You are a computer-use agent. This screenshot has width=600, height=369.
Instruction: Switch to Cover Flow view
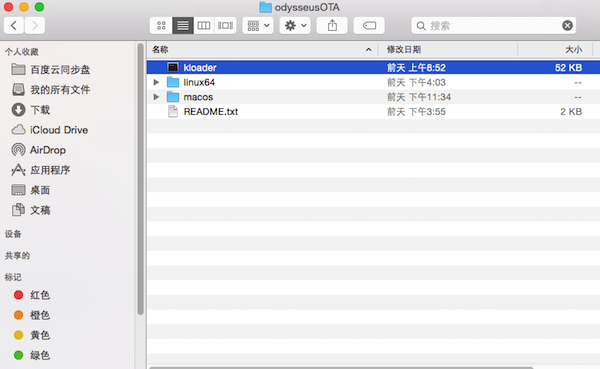(225, 26)
